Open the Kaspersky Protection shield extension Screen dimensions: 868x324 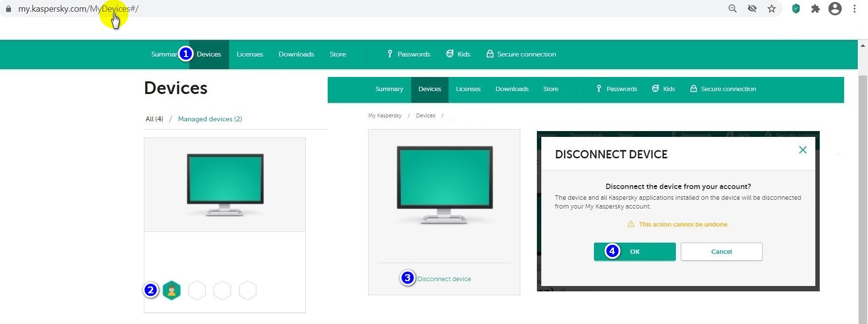tap(796, 9)
